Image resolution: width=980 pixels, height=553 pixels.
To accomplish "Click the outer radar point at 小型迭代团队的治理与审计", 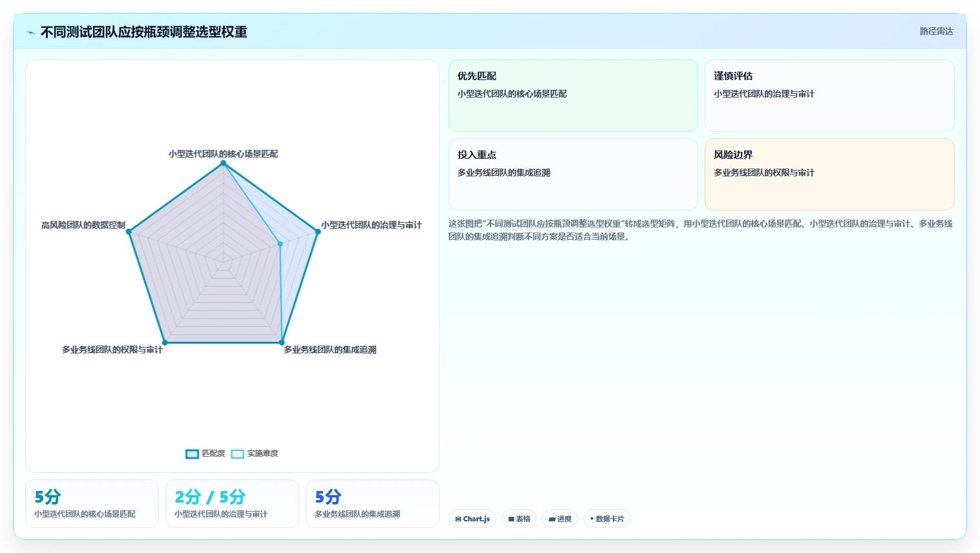I will tap(318, 231).
